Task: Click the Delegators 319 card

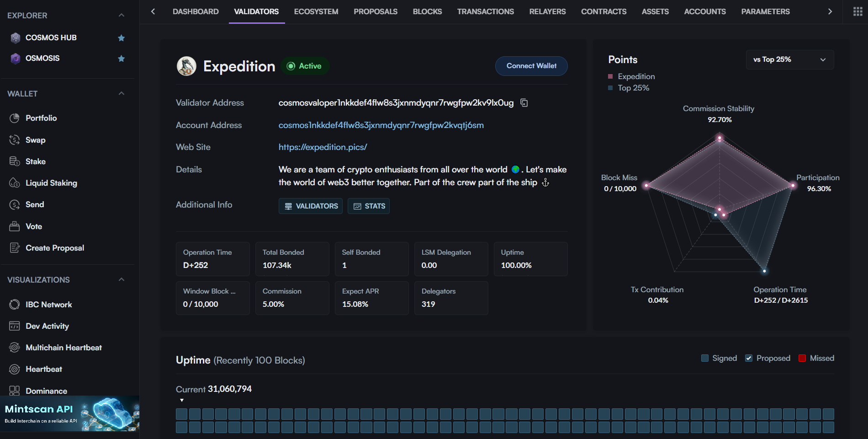Action: pyautogui.click(x=451, y=298)
